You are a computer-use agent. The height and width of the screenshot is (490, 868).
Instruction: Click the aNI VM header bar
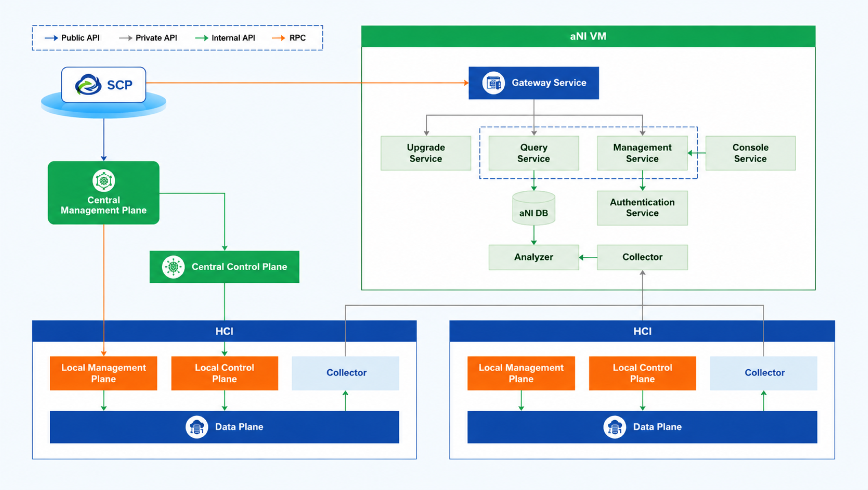588,36
